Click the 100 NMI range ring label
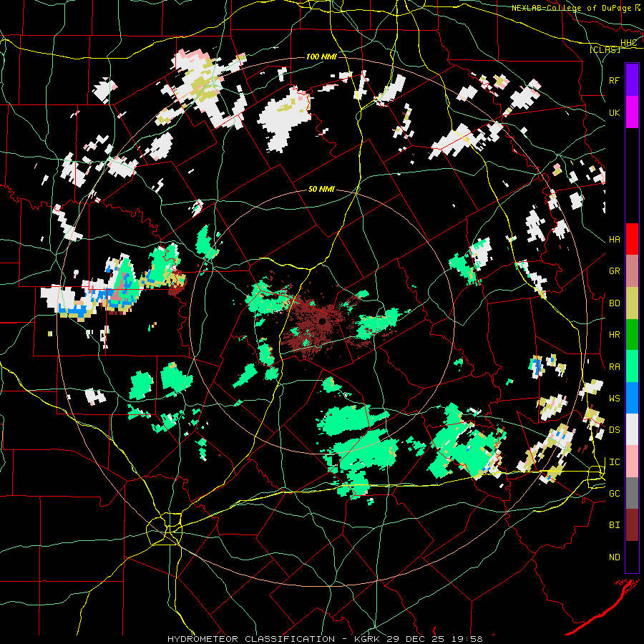This screenshot has width=644, height=644. tap(321, 57)
